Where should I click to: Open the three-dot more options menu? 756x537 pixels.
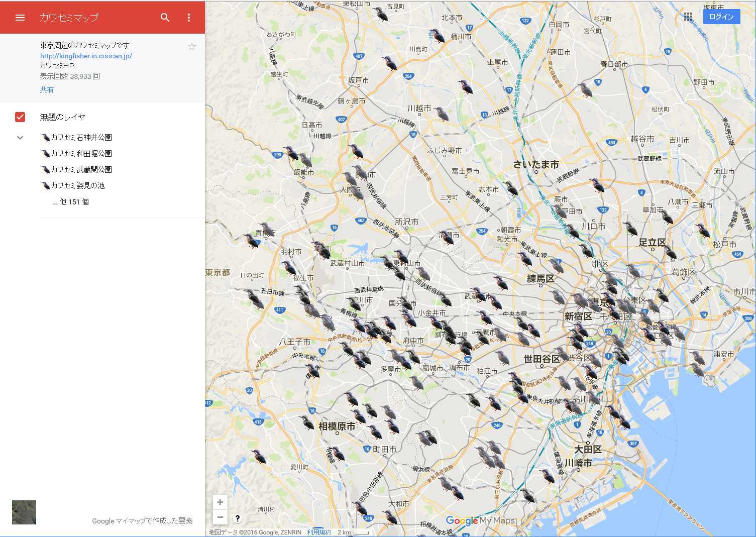(x=189, y=18)
